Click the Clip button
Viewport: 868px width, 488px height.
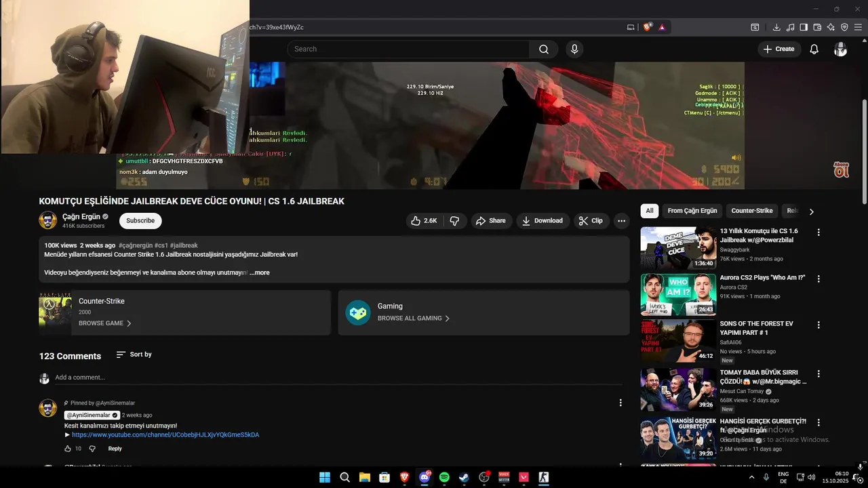[x=591, y=220]
